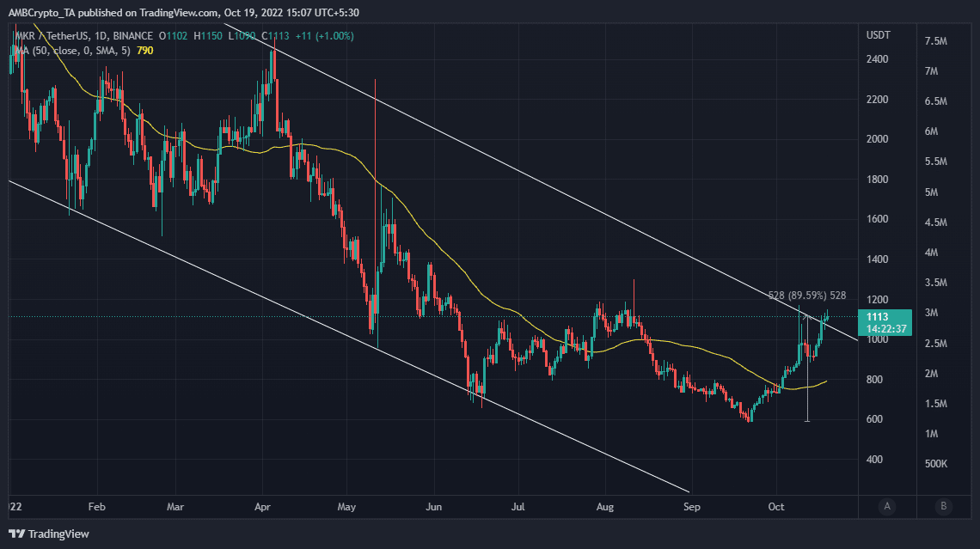Click the Aug label on time axis
The image size is (980, 549).
pyautogui.click(x=605, y=507)
